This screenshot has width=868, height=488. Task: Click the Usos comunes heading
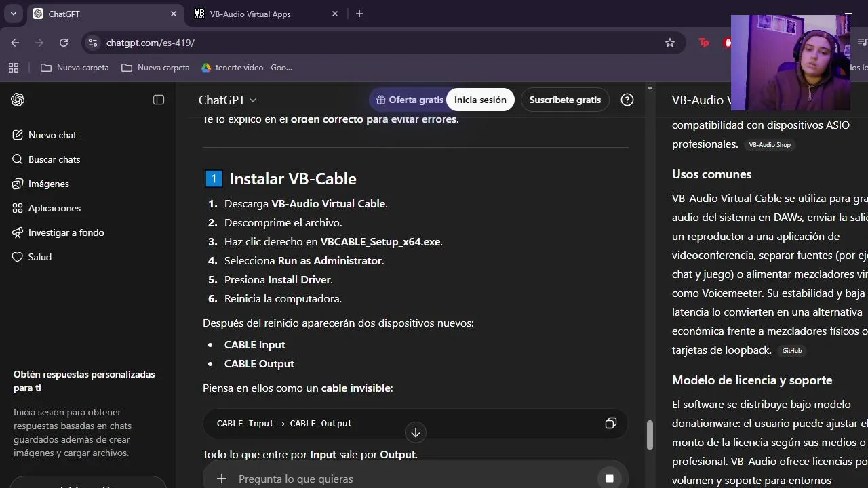pos(711,174)
